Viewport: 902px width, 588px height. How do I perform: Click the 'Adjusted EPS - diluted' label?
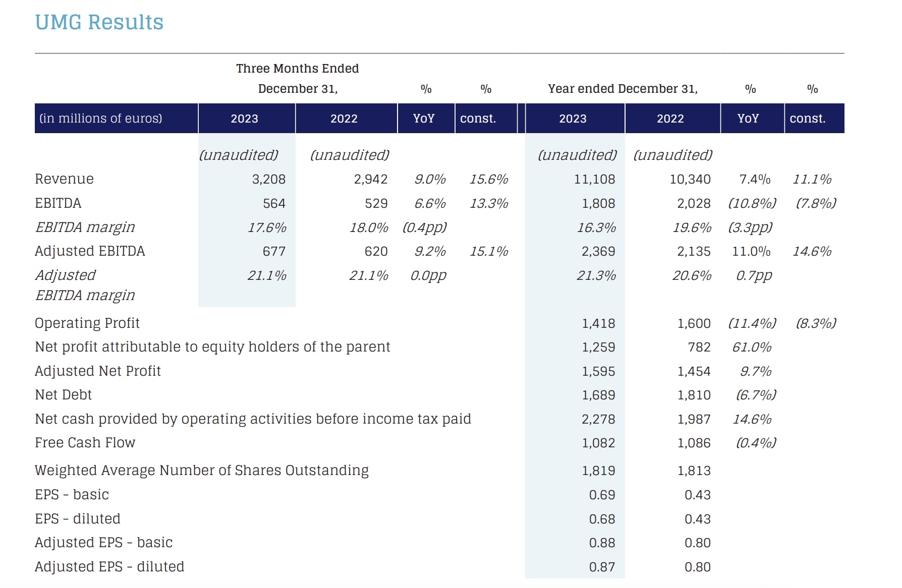109,567
